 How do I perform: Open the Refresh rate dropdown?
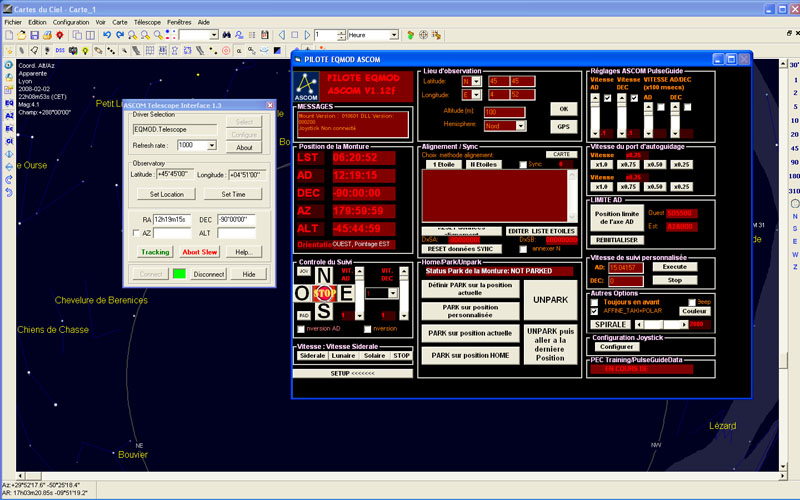(x=211, y=145)
